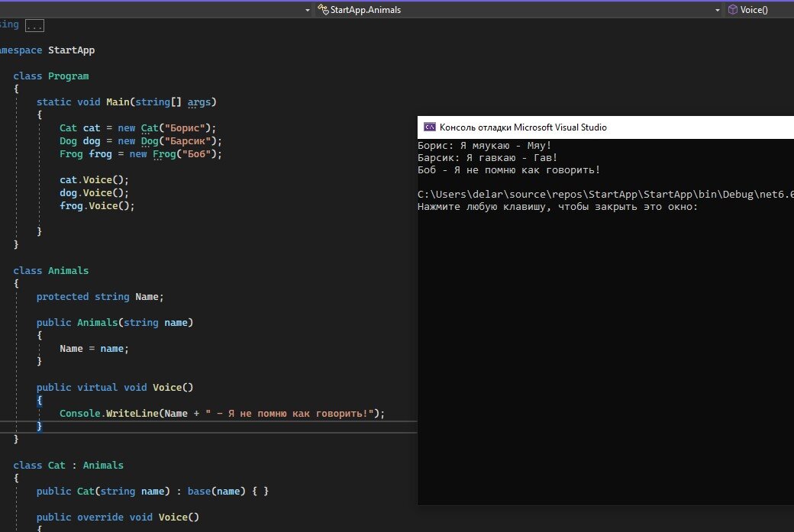Click the 'Name = name;' assignment
The width and height of the screenshot is (794, 532).
[94, 349]
